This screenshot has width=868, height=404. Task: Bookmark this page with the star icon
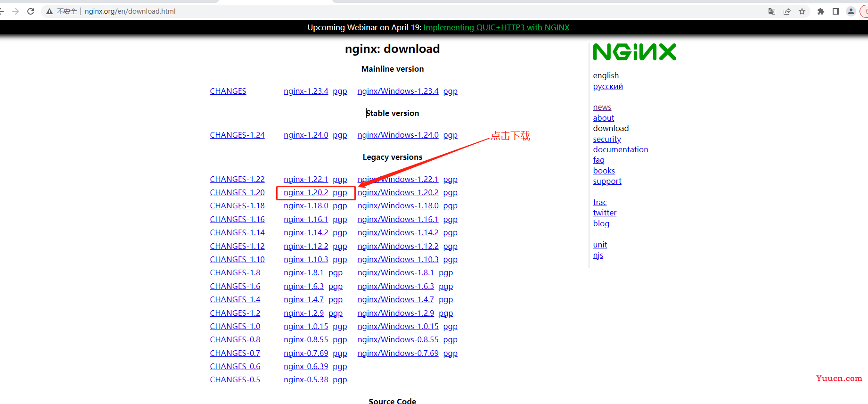pyautogui.click(x=802, y=11)
